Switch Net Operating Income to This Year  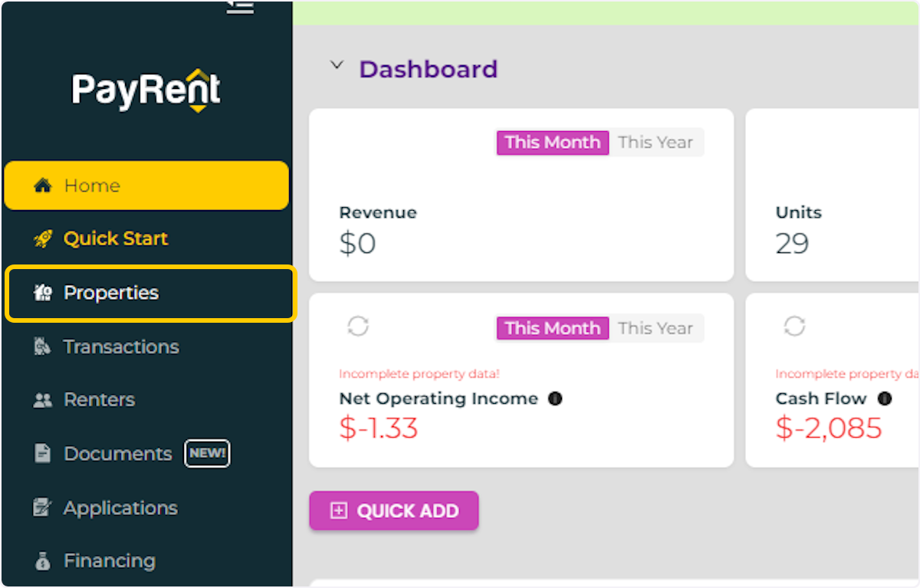[x=655, y=328]
